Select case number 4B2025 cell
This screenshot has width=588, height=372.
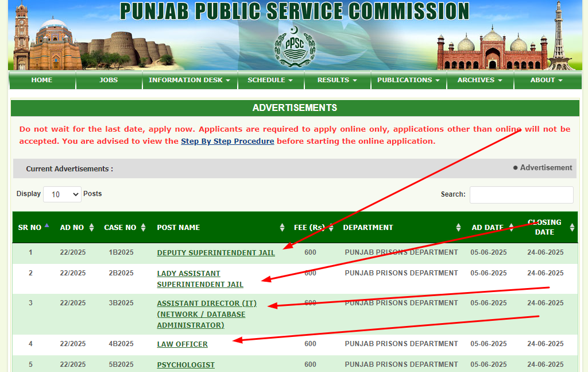tap(121, 344)
